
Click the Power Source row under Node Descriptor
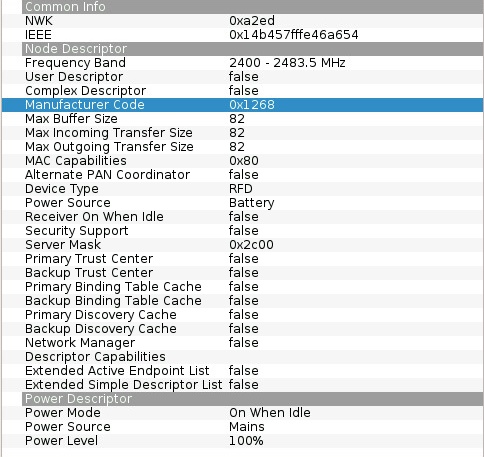(x=243, y=203)
